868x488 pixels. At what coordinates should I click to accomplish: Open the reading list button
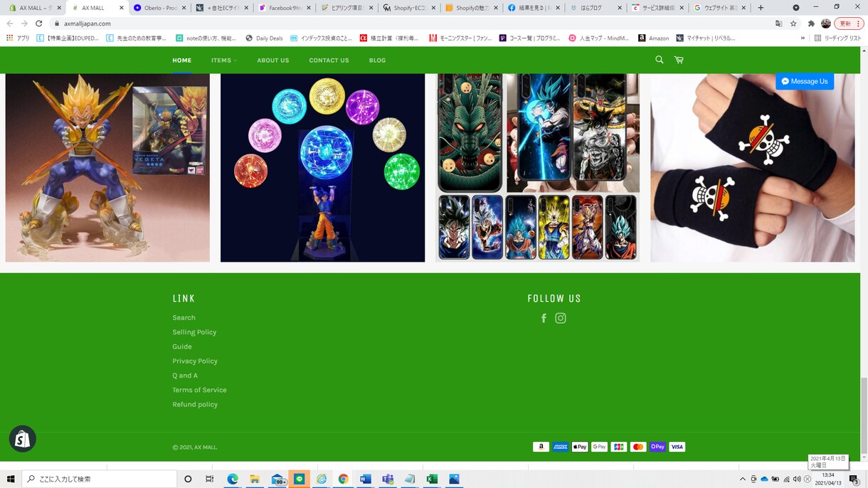(x=838, y=38)
